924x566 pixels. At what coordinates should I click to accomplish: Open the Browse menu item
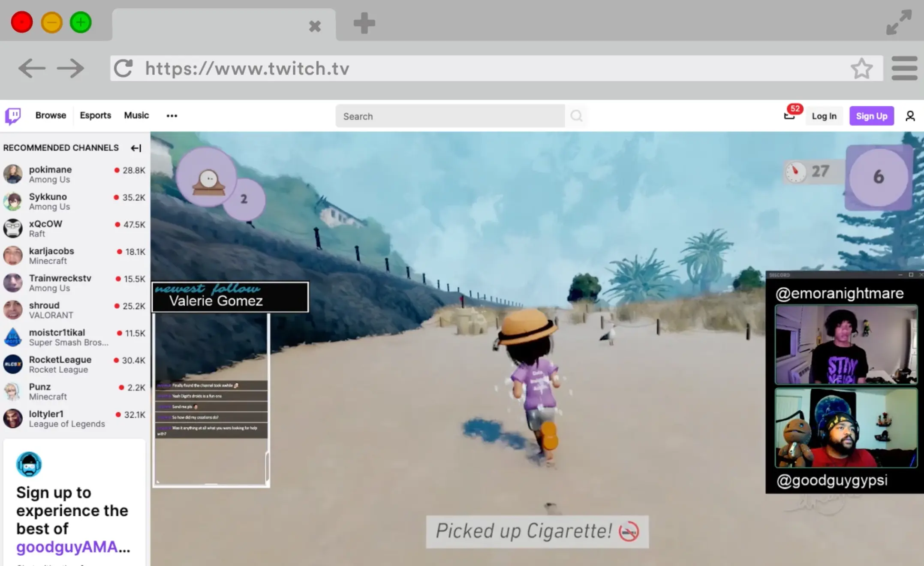(x=51, y=115)
